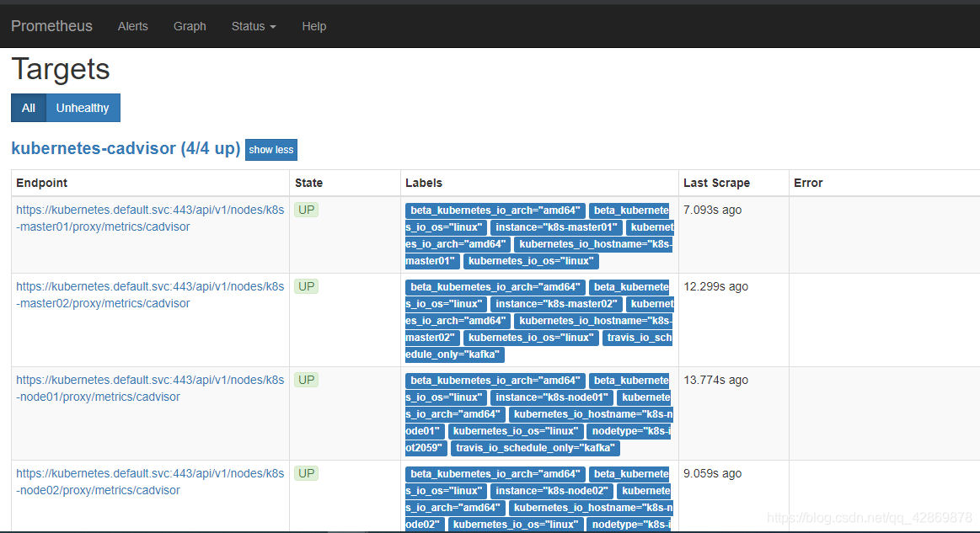Open the Graph page
This screenshot has height=533, width=980.
(x=190, y=26)
